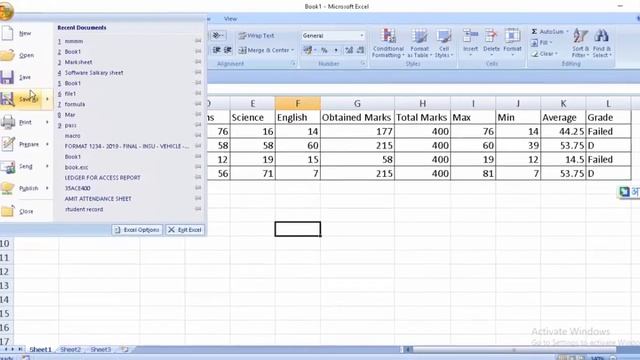Pin the mmmm recent document
640x360 pixels.
tap(198, 41)
